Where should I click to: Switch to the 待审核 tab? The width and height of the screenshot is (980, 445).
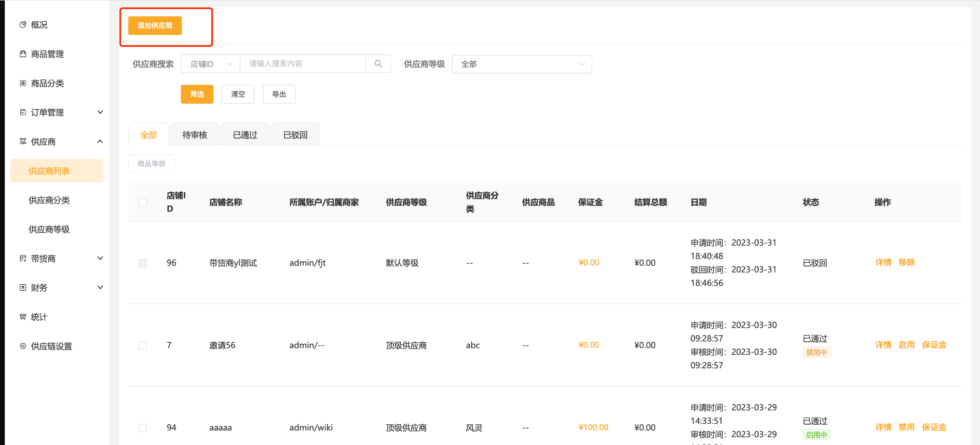pos(195,135)
